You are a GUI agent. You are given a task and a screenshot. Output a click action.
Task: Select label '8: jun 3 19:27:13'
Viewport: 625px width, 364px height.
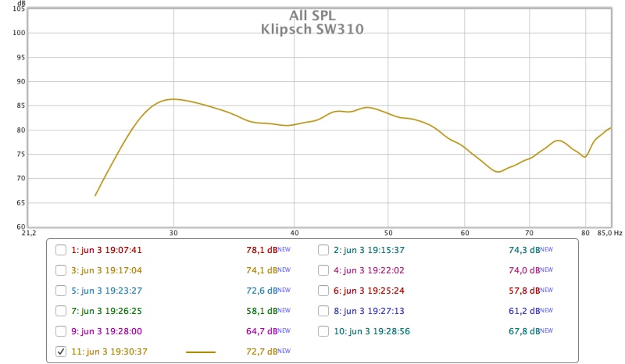pyautogui.click(x=369, y=311)
